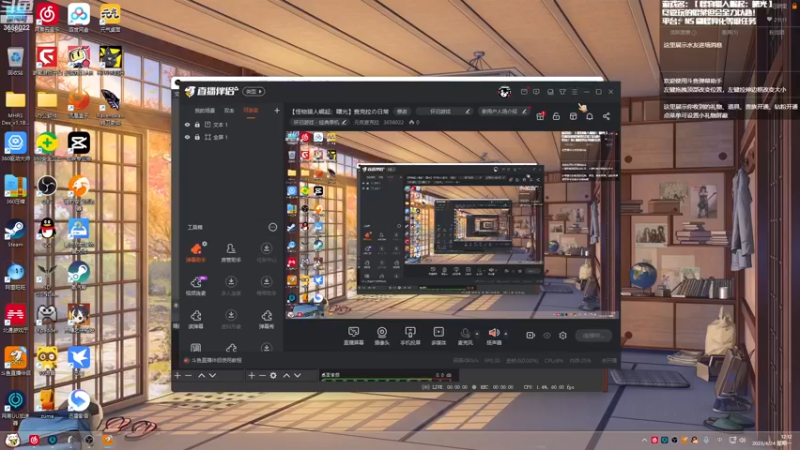
Task: Open the notification bell
Action: tap(589, 116)
